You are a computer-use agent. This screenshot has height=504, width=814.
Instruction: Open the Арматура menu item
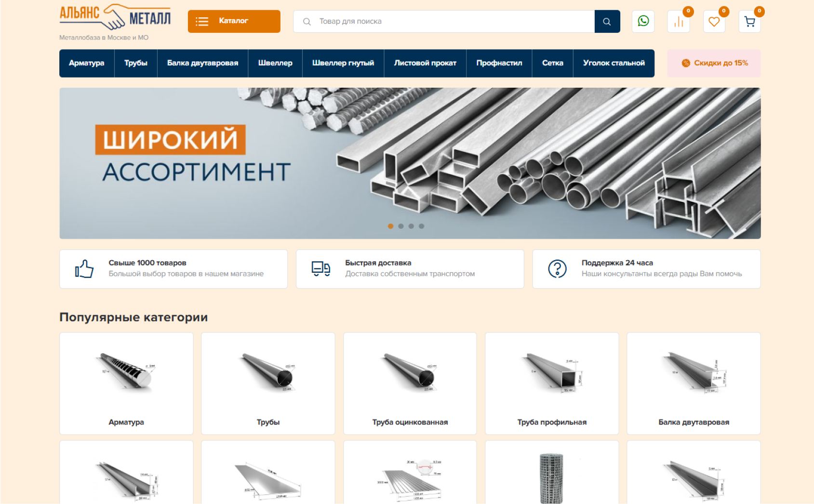coord(87,63)
